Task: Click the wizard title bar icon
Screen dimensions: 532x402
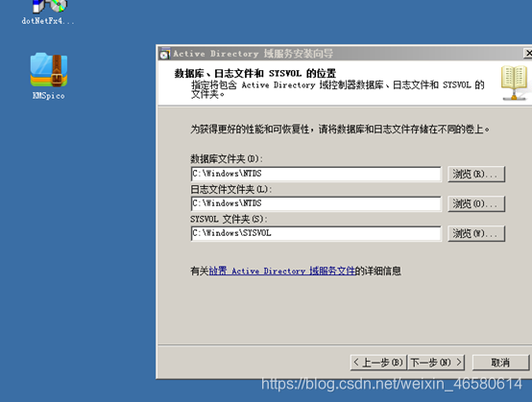Action: click(165, 54)
